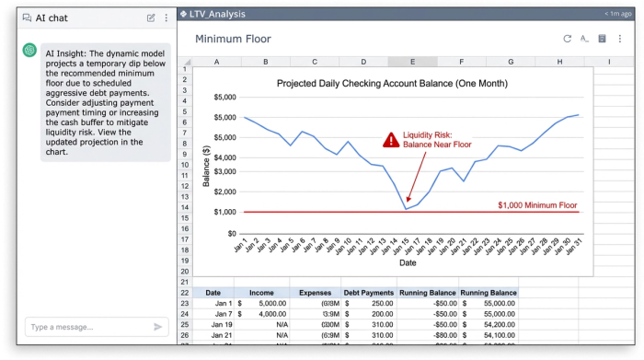The image size is (644, 360).
Task: Click the Date header cell
Action: [213, 293]
